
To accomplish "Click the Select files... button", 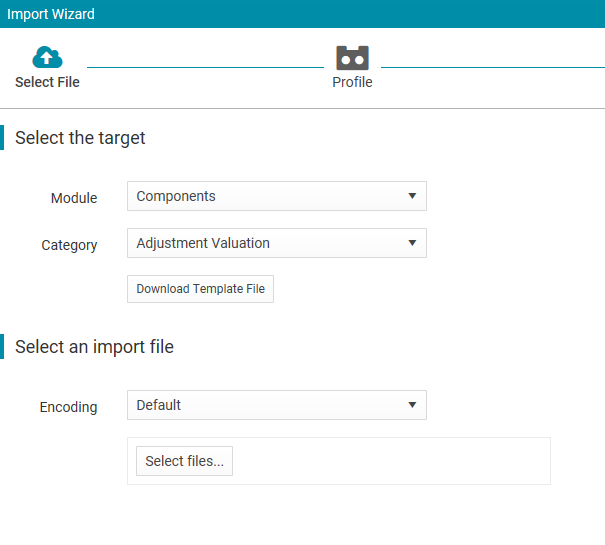I will point(184,461).
